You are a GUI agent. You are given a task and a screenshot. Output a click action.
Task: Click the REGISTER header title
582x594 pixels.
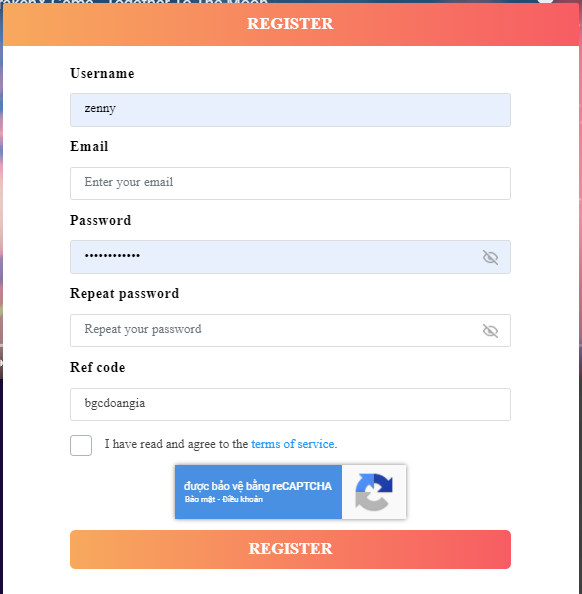(x=290, y=23)
